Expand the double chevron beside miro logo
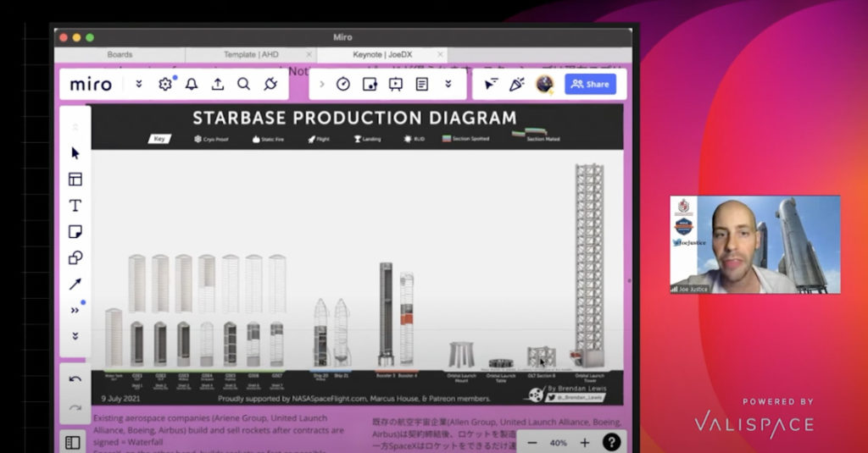This screenshot has width=868, height=453. (x=139, y=84)
